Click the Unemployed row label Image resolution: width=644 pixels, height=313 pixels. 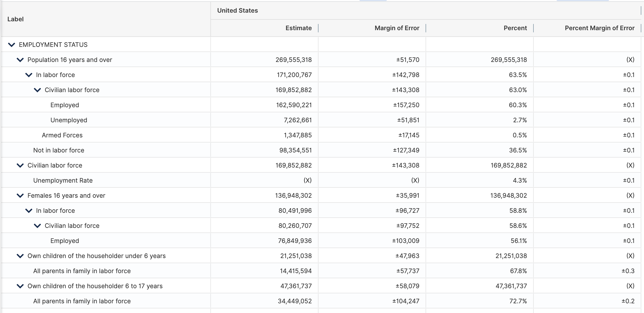(69, 120)
